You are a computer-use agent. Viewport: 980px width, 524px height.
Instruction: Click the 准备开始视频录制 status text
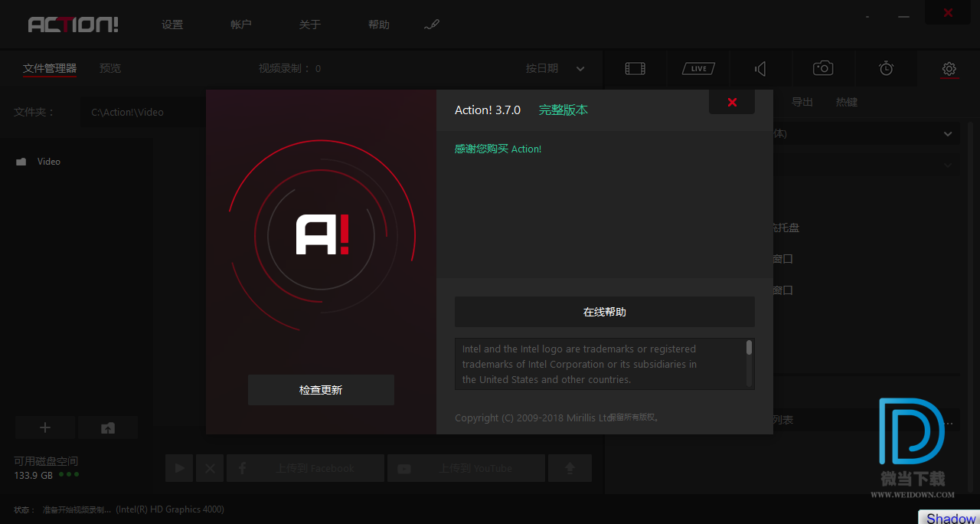pos(77,509)
